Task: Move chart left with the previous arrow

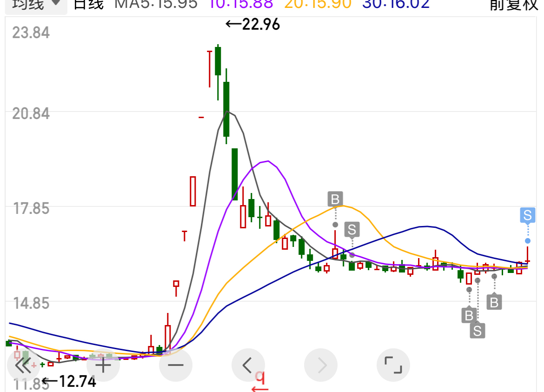Action: coord(248,365)
